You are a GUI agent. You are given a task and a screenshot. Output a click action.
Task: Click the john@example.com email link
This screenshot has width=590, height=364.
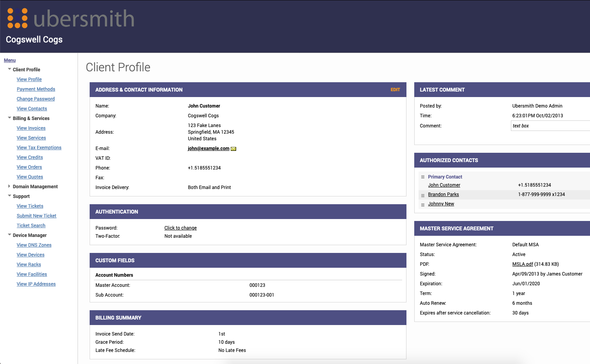(208, 148)
